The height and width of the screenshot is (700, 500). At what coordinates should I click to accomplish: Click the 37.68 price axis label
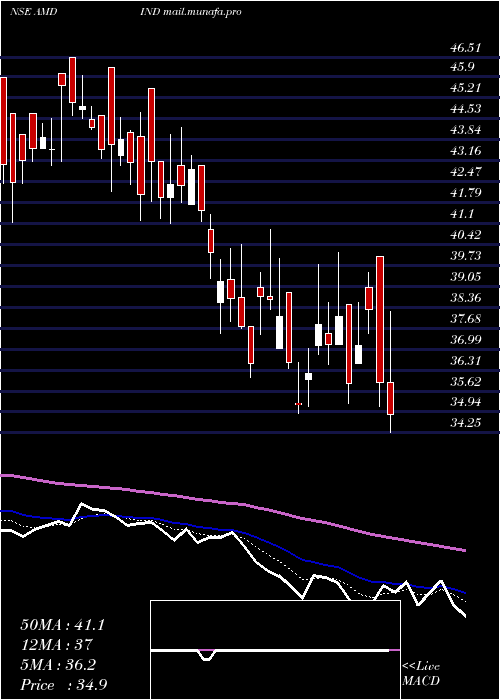pyautogui.click(x=465, y=319)
